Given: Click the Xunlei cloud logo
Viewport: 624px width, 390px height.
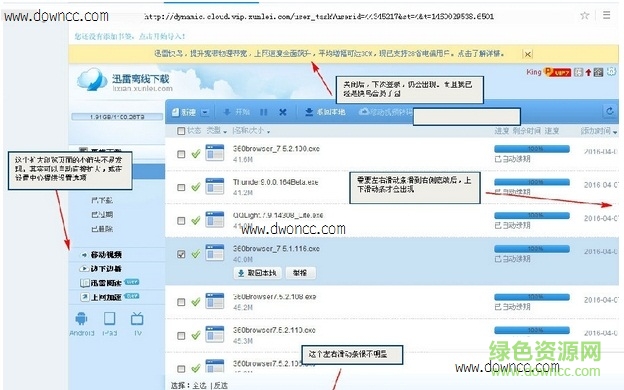Looking at the screenshot, I should click(92, 79).
